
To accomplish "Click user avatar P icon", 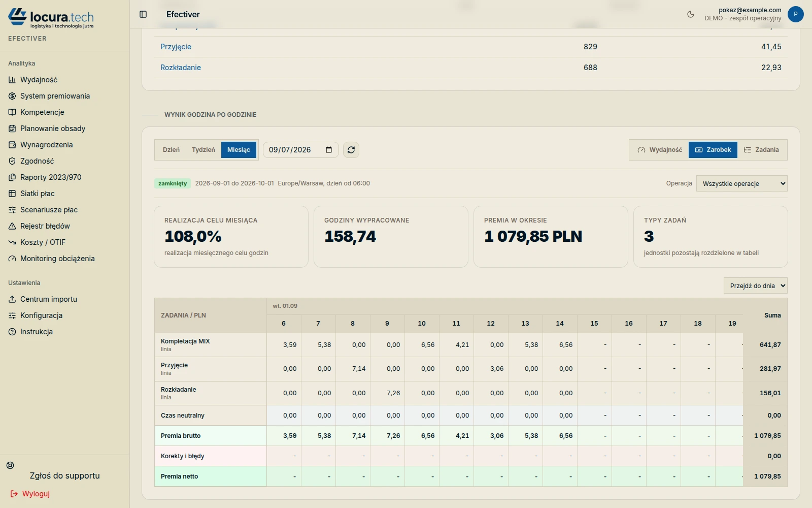I will click(795, 14).
